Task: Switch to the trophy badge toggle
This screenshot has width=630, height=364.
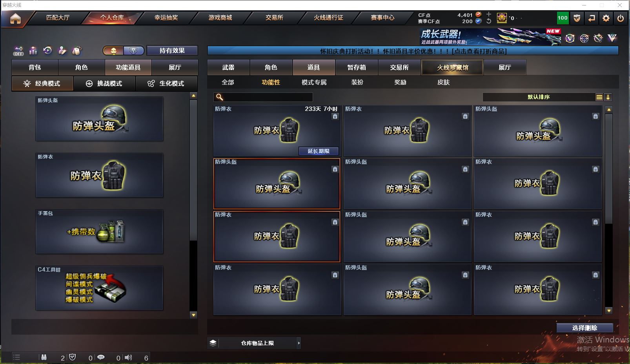Action: (134, 51)
